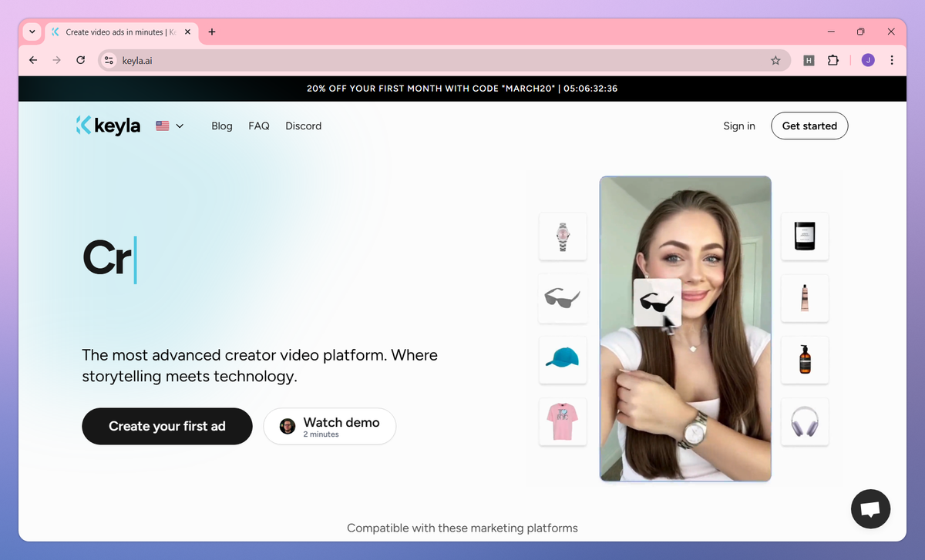Navigate to the FAQ section
Viewport: 925px width, 560px height.
coord(259,126)
